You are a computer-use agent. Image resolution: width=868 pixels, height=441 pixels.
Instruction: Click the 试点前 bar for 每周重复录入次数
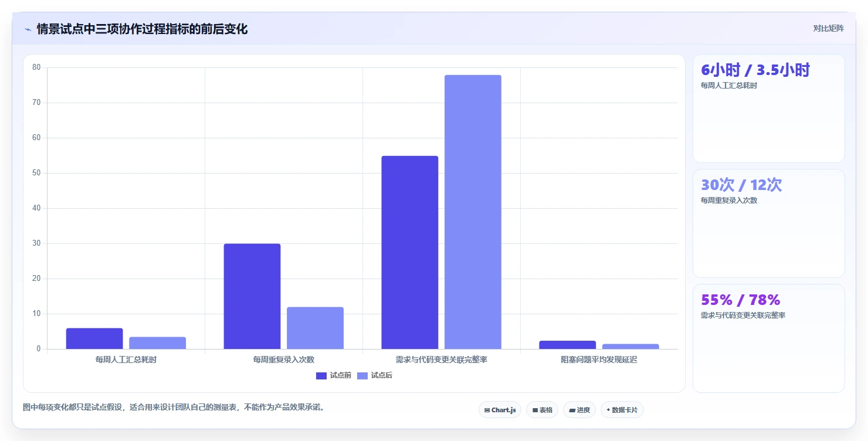click(x=252, y=296)
